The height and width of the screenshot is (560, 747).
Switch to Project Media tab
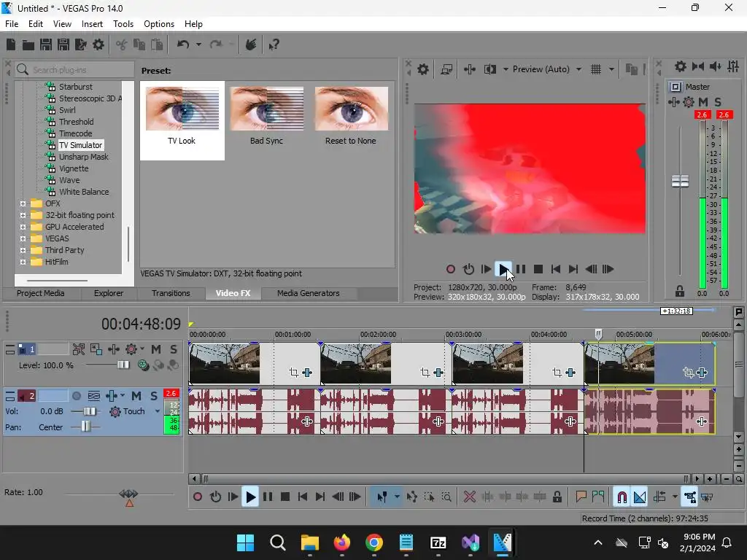pos(41,293)
